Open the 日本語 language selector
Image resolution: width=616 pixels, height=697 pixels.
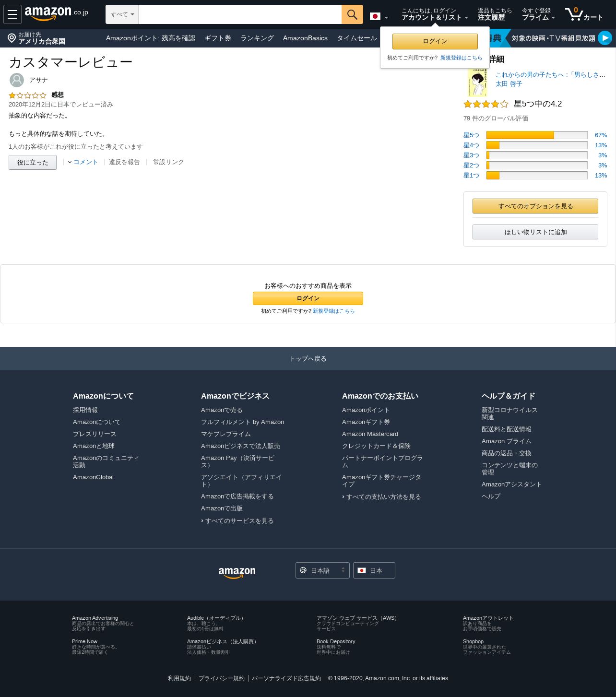pyautogui.click(x=322, y=570)
